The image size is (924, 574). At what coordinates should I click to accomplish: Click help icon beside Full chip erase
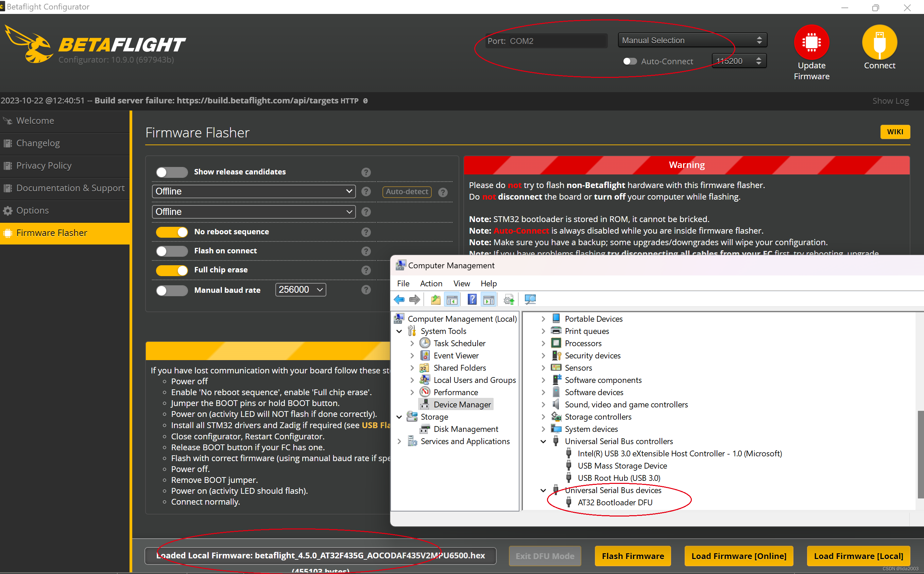366,270
